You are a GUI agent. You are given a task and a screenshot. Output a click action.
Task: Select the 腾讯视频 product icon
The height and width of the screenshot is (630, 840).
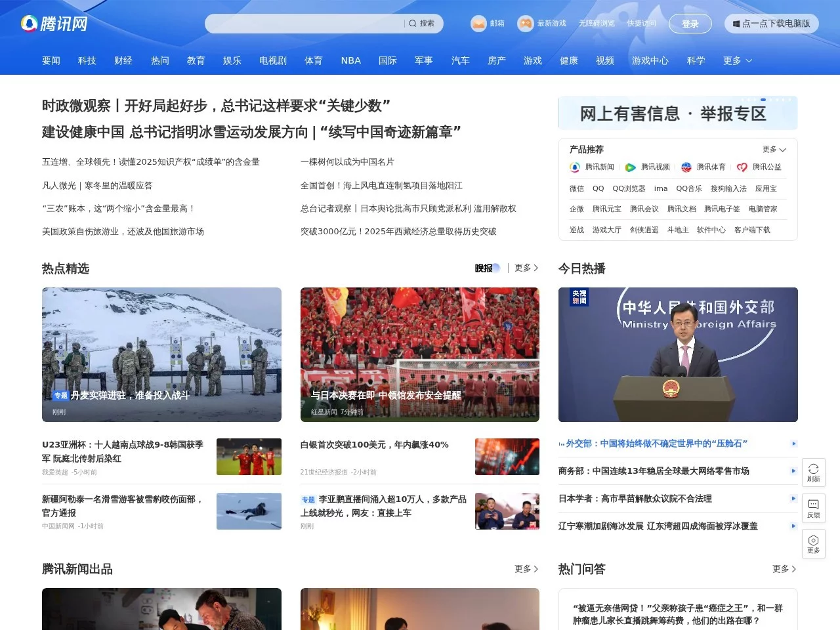(631, 167)
